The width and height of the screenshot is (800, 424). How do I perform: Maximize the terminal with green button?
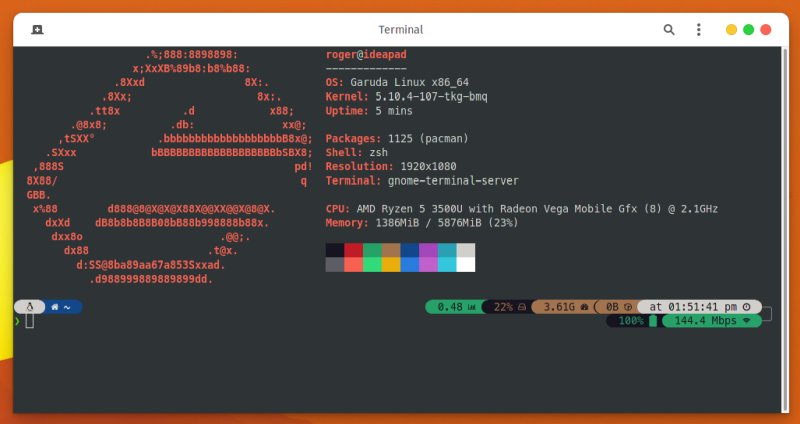(748, 30)
